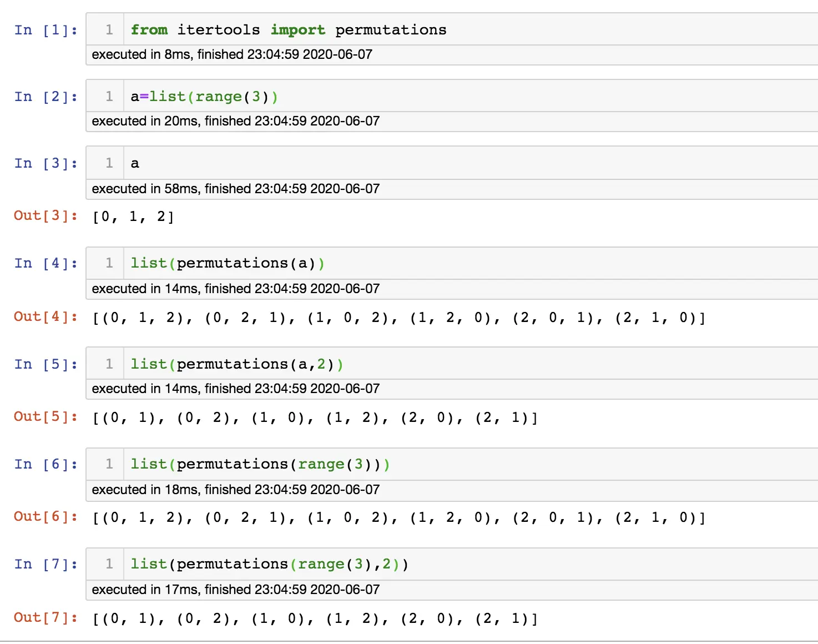Click the In [7] prompt label
This screenshot has width=818, height=644.
[46, 564]
